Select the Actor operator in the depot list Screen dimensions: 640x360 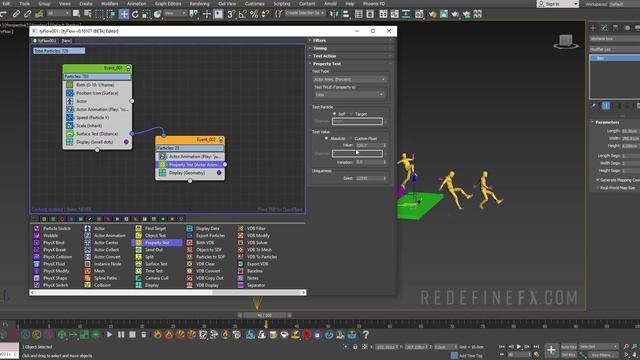tap(99, 229)
